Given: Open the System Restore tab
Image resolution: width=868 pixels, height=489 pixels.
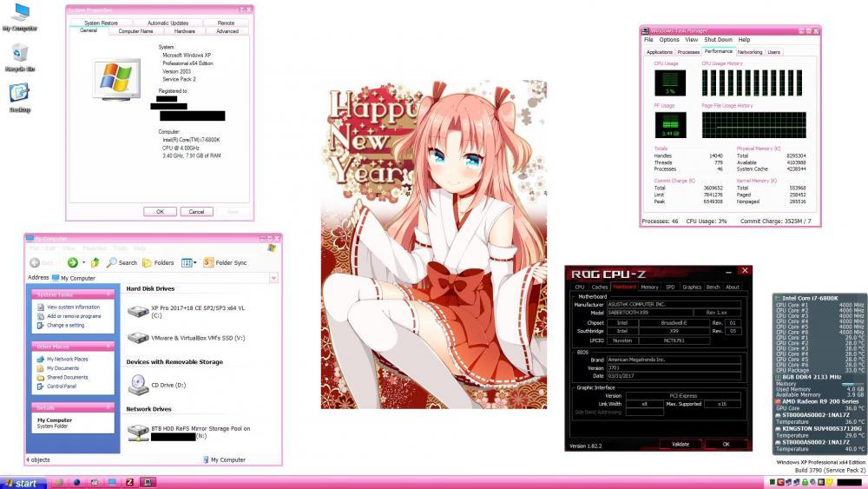Looking at the screenshot, I should click(101, 23).
